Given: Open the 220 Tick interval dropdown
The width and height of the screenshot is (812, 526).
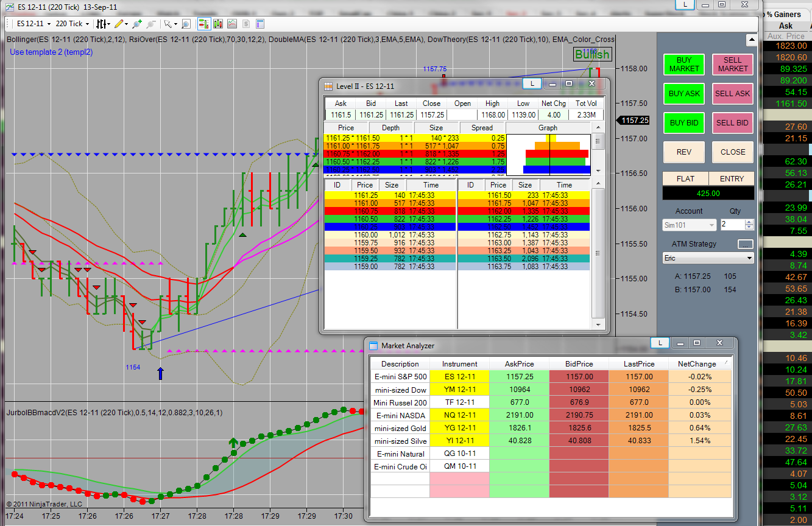Looking at the screenshot, I should [x=72, y=24].
